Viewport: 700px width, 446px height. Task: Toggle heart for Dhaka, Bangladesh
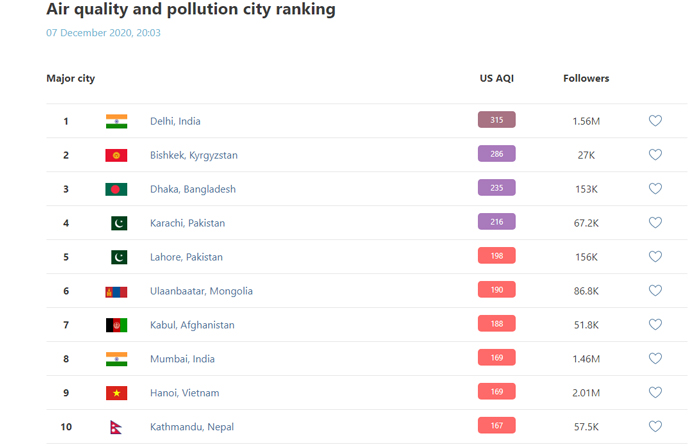tap(655, 189)
